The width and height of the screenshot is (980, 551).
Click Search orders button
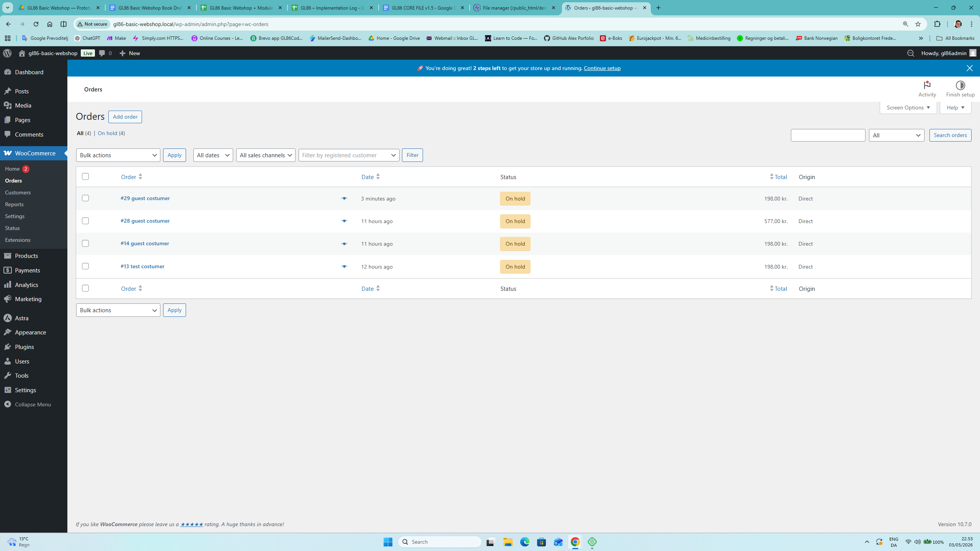[x=950, y=135]
